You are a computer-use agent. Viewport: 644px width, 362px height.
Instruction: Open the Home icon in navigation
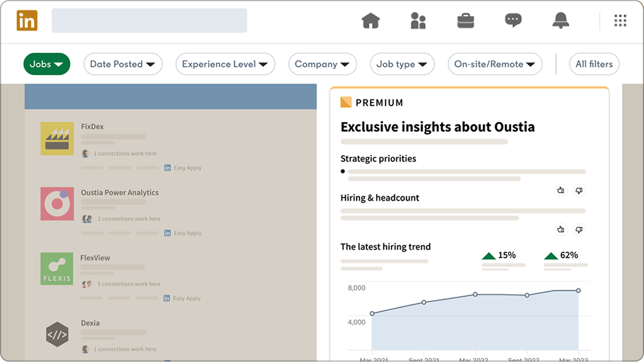370,20
